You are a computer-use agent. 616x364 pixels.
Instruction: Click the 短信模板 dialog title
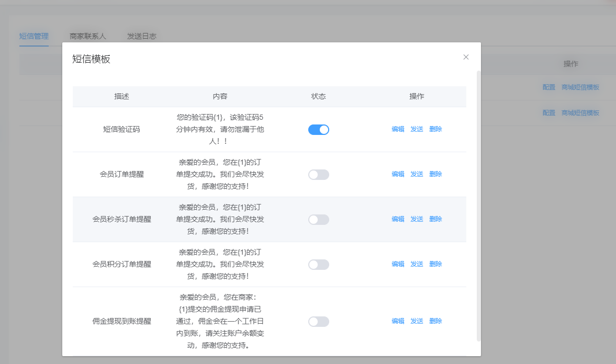[x=91, y=59]
